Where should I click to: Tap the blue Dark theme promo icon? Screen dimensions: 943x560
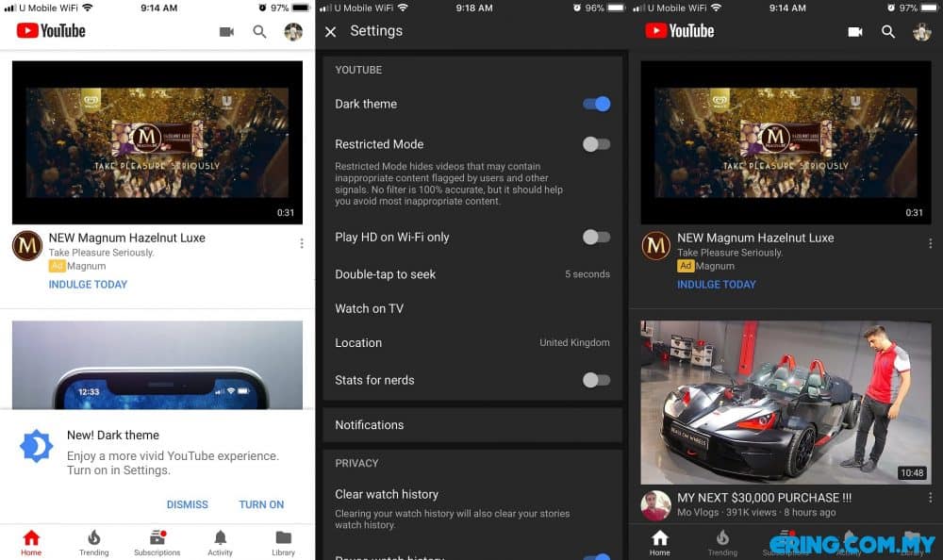36,446
